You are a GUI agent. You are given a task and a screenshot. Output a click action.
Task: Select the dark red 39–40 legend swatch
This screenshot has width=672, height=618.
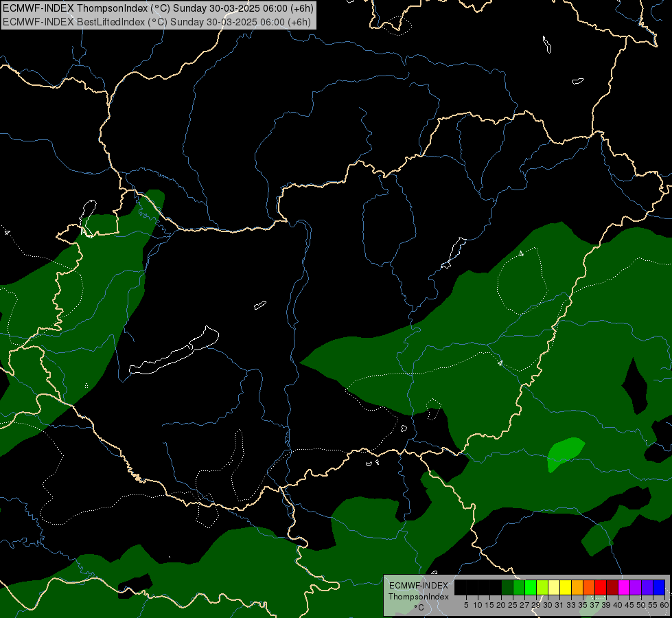coord(612,587)
